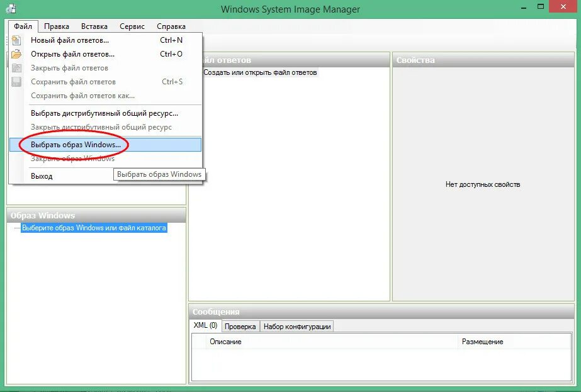
Task: Switch to the Проверка tab
Action: click(240, 327)
